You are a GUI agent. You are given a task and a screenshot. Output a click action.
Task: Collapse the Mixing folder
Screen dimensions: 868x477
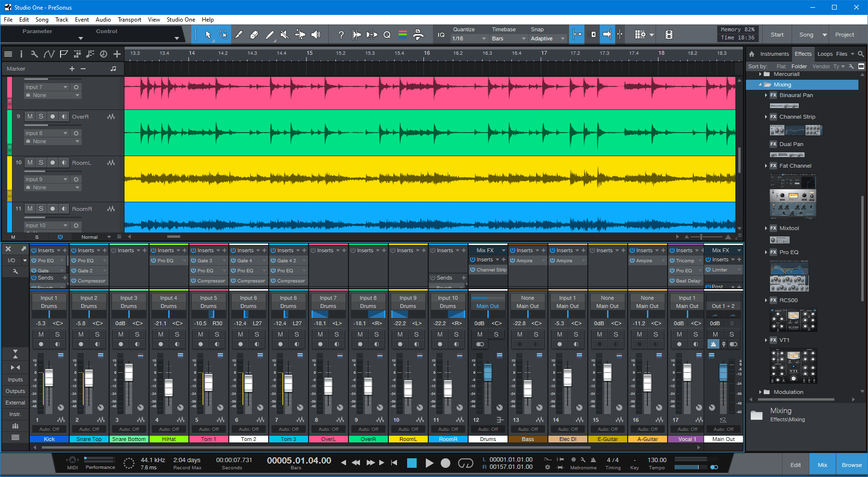(x=760, y=85)
